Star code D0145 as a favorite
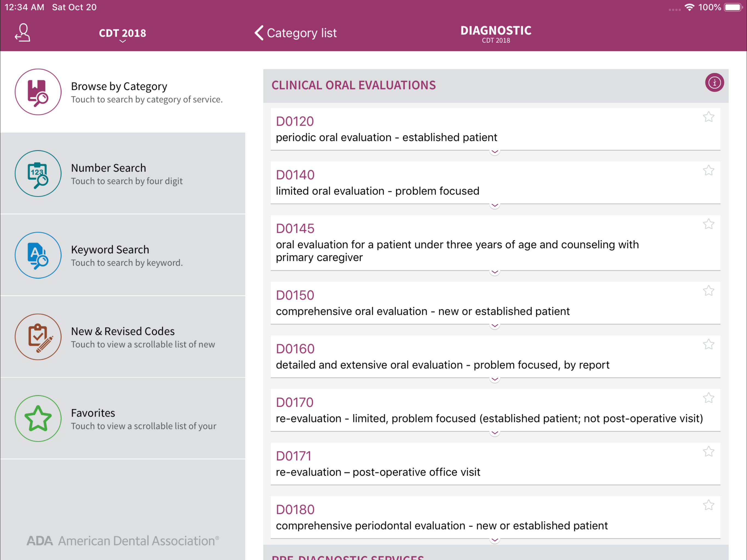The width and height of the screenshot is (747, 560). [x=708, y=224]
